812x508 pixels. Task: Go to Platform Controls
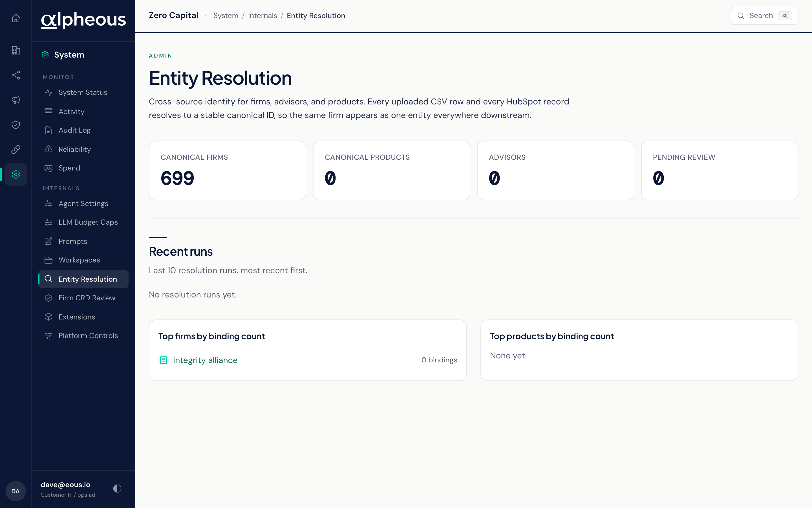coord(83,336)
